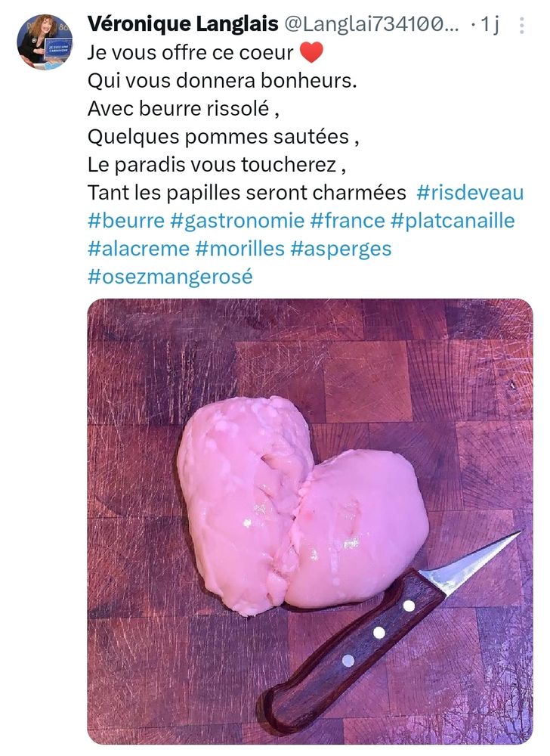Screen dimensions: 550x756
Task: Open the #morilles hashtag
Action: (x=239, y=249)
